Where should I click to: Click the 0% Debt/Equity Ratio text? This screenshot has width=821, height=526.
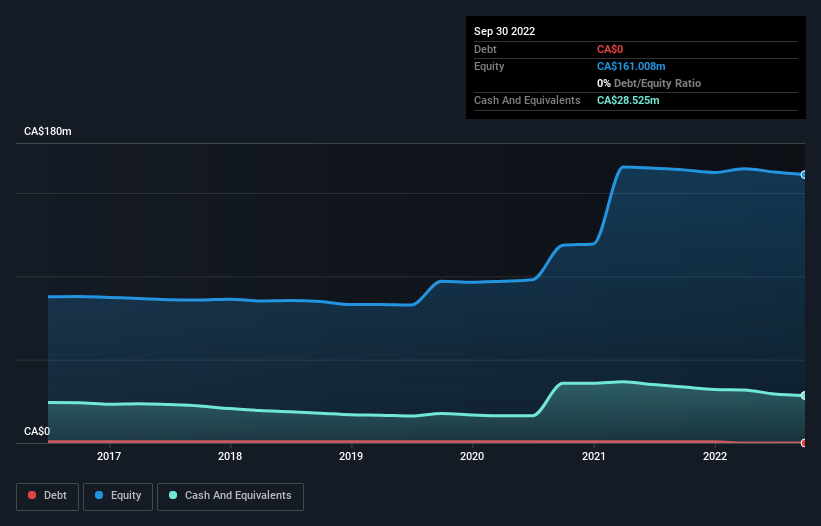click(x=649, y=83)
